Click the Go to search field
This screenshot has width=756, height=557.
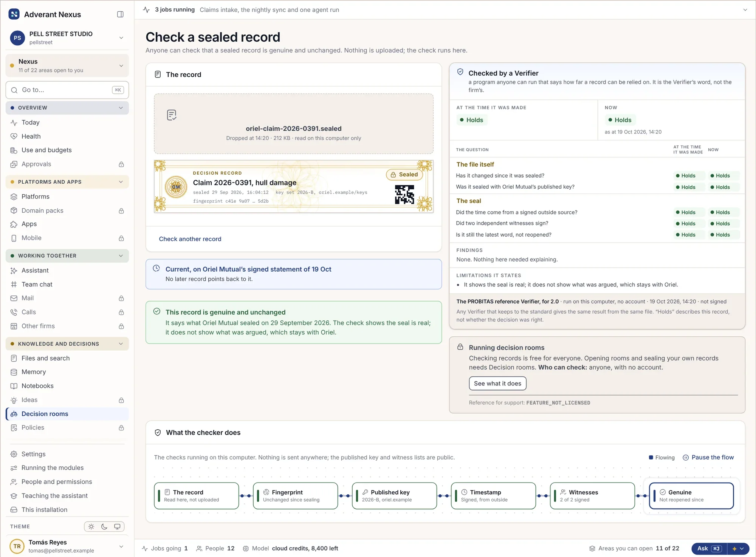tap(67, 90)
